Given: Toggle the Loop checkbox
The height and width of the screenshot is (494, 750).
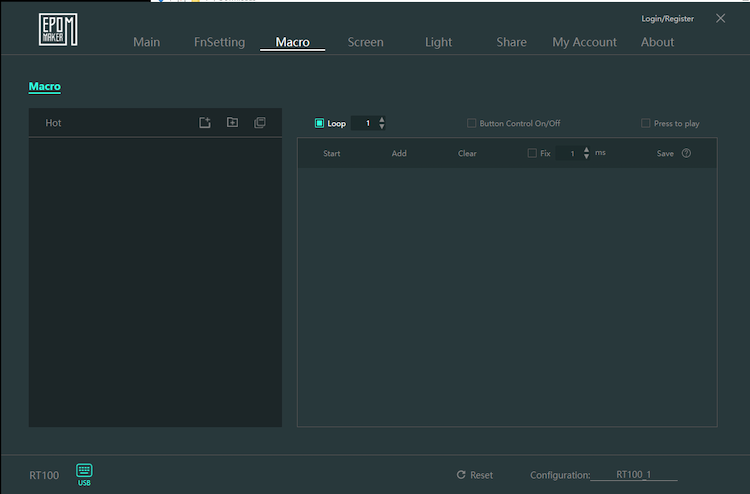Looking at the screenshot, I should click(x=320, y=123).
